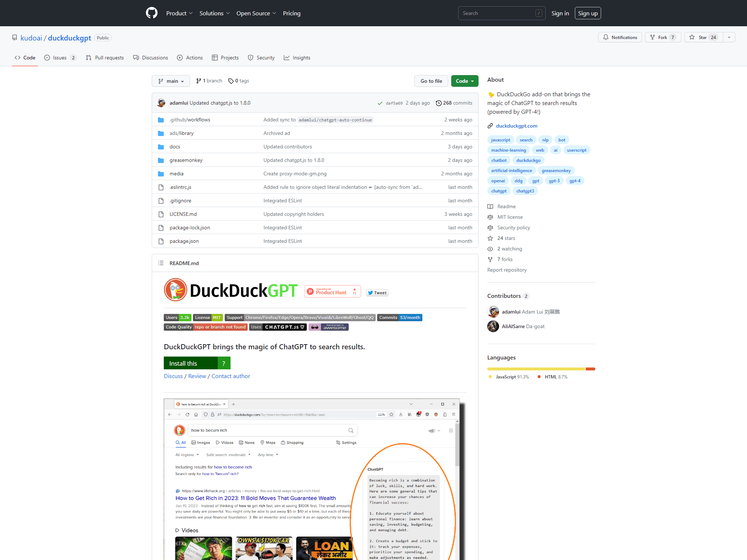Open the kudoai owner profile link
This screenshot has width=747, height=560.
(x=31, y=38)
